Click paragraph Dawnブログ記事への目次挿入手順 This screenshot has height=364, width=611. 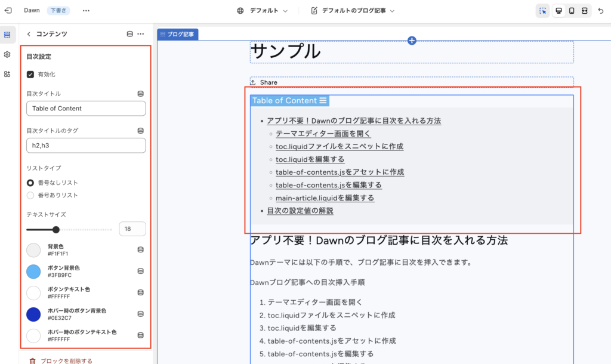point(307,282)
